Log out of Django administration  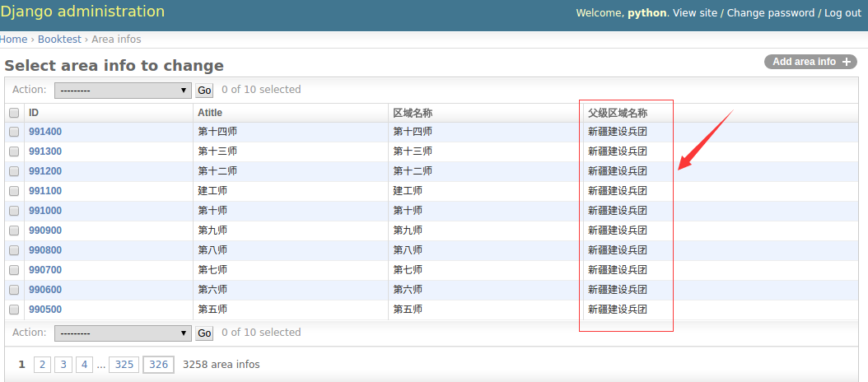coord(842,13)
